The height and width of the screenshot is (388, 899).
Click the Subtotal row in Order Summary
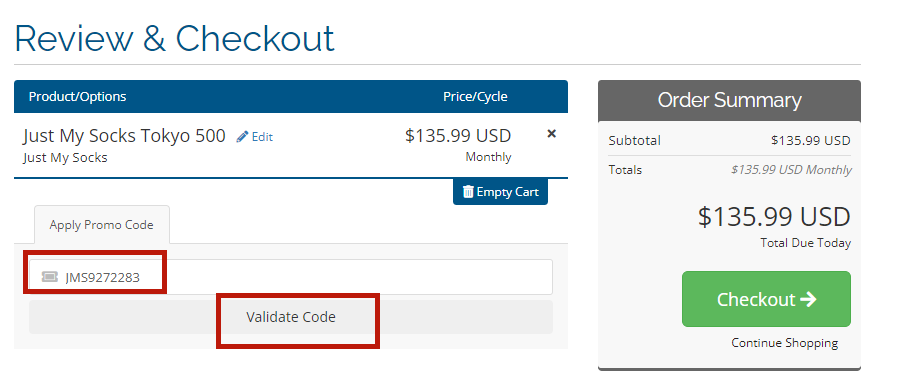pyautogui.click(x=729, y=140)
